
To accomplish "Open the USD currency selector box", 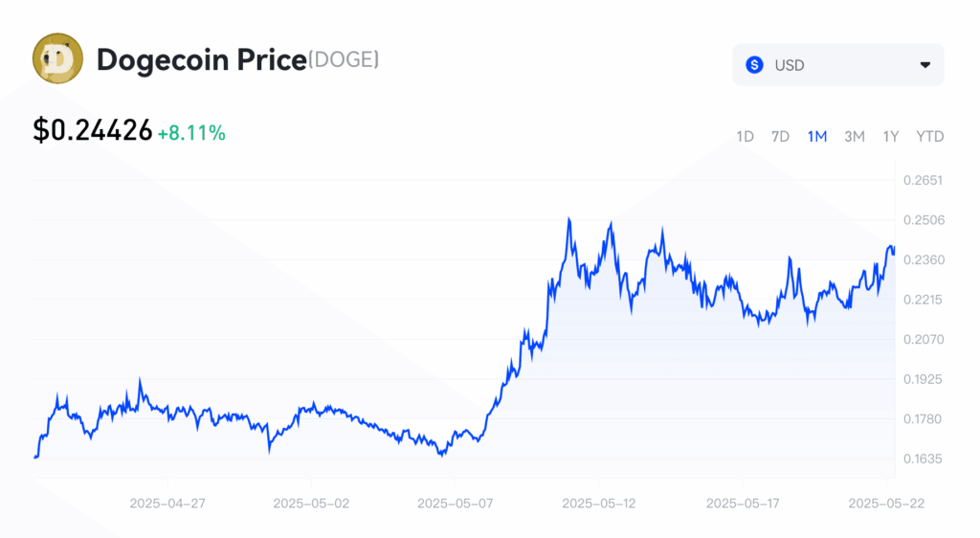I will pos(838,65).
